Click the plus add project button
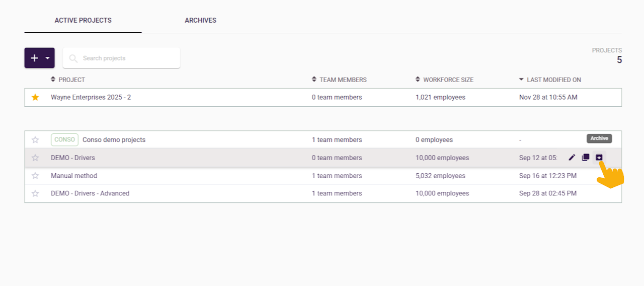644x286 pixels. click(x=34, y=58)
